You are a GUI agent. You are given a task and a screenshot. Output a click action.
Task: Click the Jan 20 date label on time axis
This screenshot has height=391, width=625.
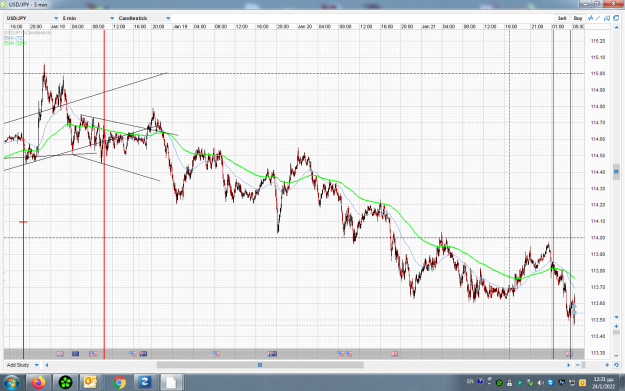click(305, 26)
